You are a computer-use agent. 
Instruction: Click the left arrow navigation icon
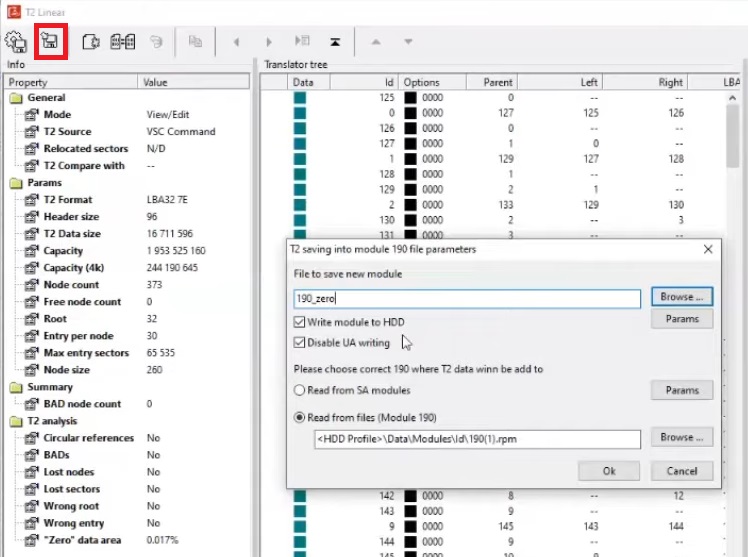(x=236, y=42)
